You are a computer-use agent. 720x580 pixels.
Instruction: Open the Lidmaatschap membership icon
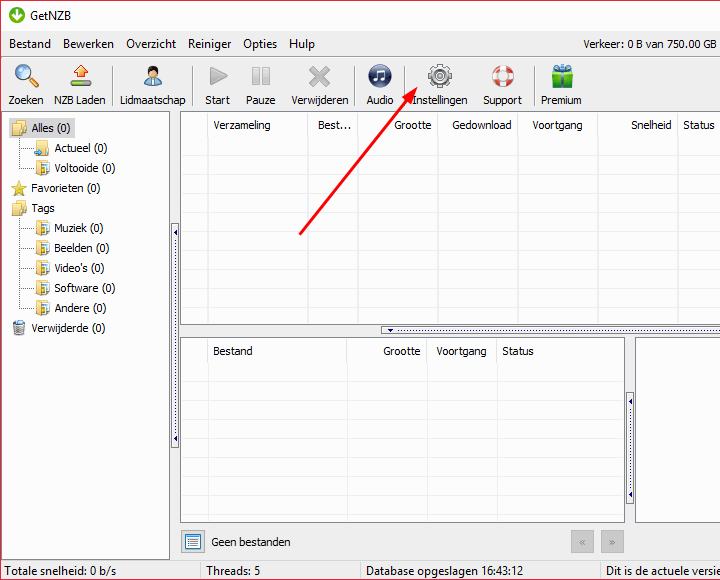click(x=152, y=76)
